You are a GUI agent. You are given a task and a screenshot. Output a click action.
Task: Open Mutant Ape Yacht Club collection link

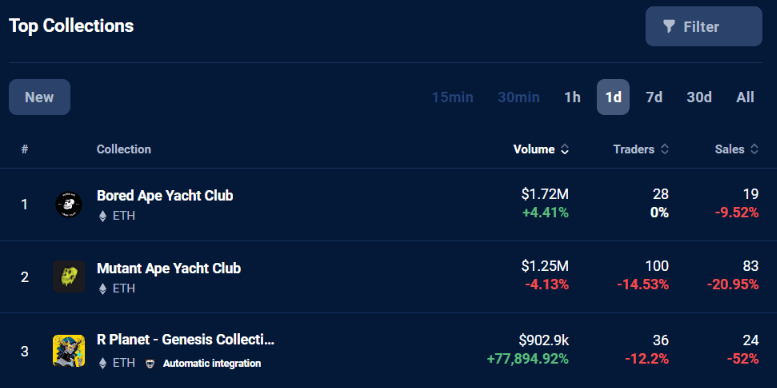tap(169, 268)
